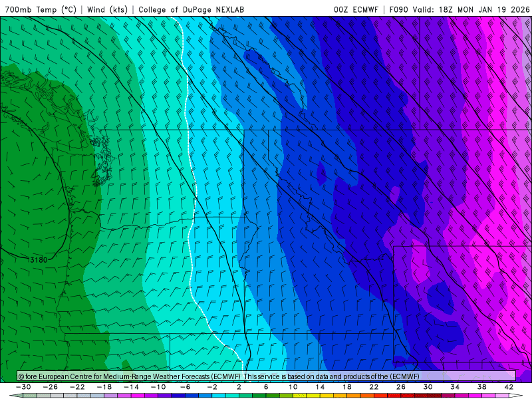Click the "College of DuPage NEXLAB" text
The image size is (532, 399).
coord(191,9)
